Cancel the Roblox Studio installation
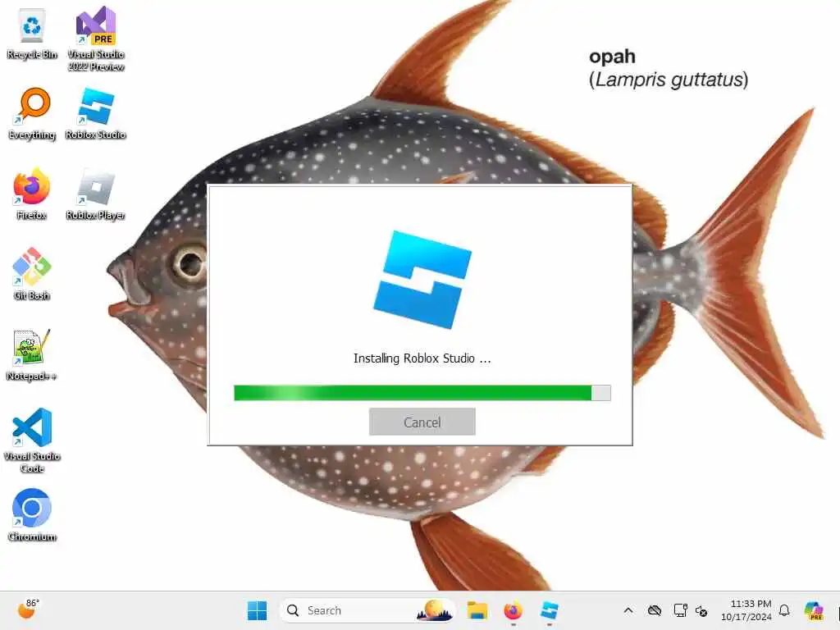Image resolution: width=840 pixels, height=630 pixels. [x=422, y=422]
